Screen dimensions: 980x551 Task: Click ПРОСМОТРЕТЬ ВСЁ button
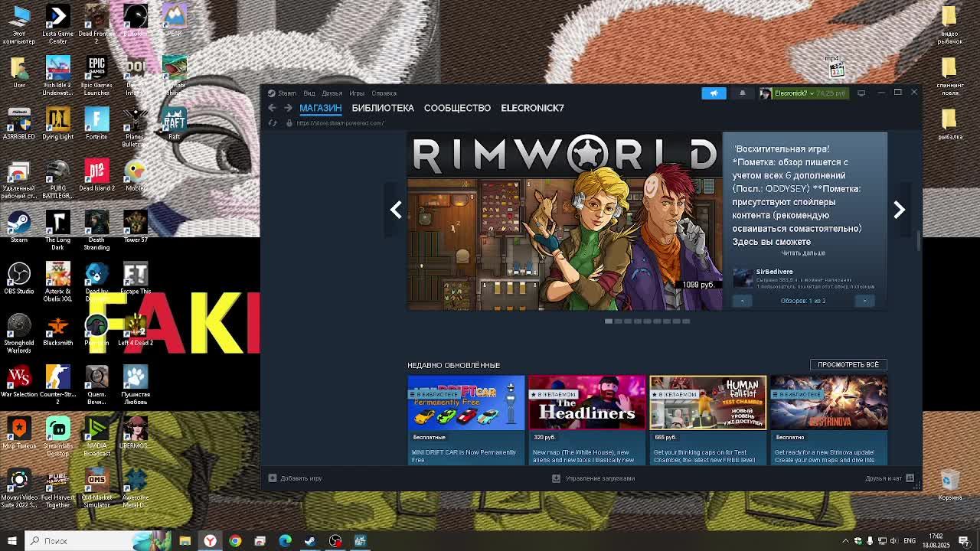pos(848,364)
